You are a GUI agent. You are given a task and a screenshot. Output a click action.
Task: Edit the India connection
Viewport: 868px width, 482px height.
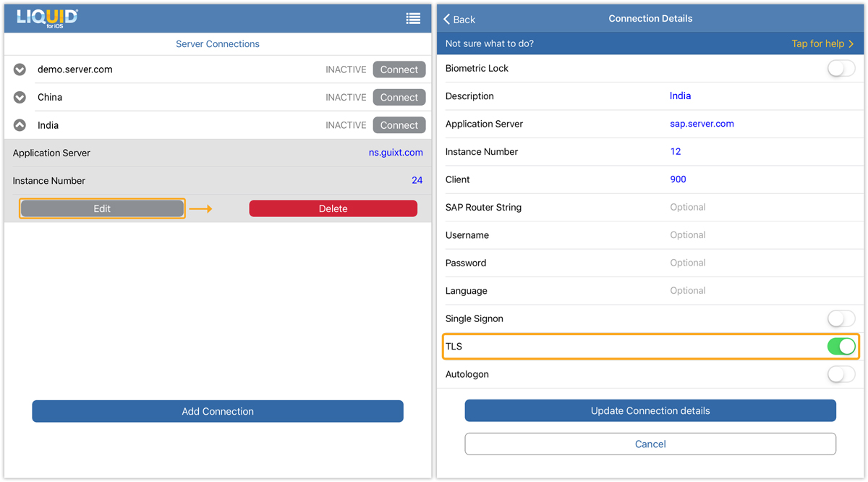point(102,208)
